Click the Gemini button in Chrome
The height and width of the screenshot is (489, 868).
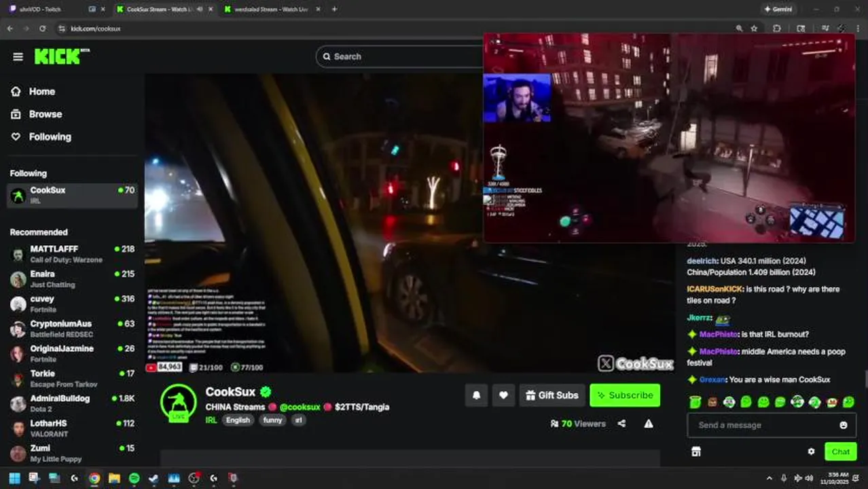coord(778,9)
